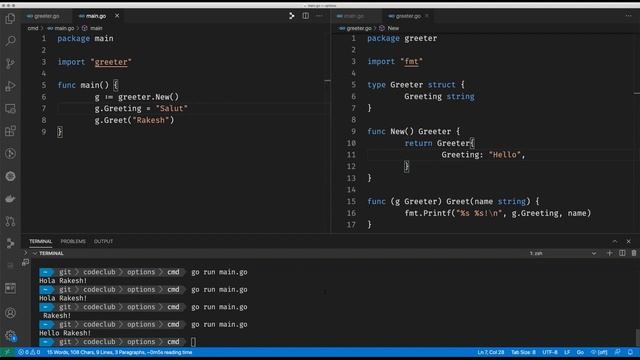Click the "greeter" import link in main.go
The height and width of the screenshot is (360, 640).
[x=111, y=62]
